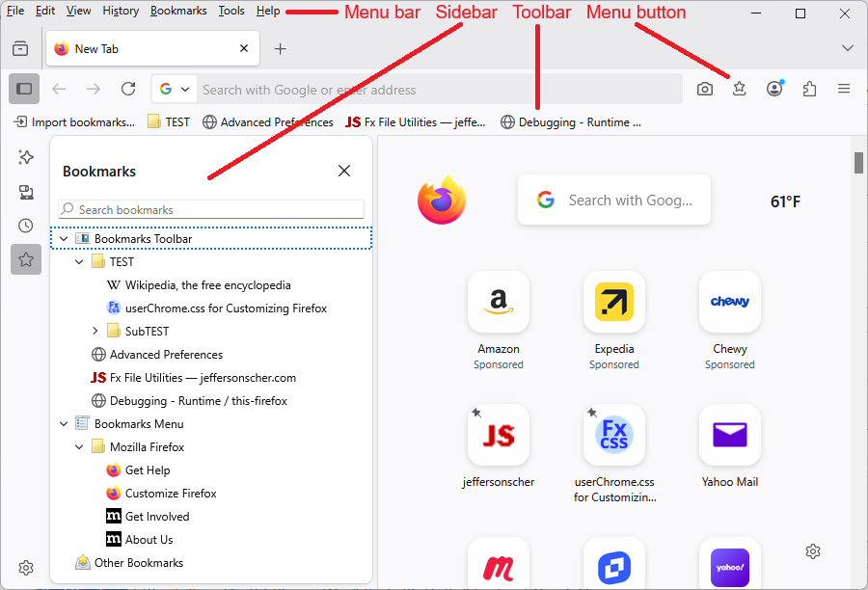The height and width of the screenshot is (590, 868).
Task: Select the New Tab tab
Action: point(152,49)
